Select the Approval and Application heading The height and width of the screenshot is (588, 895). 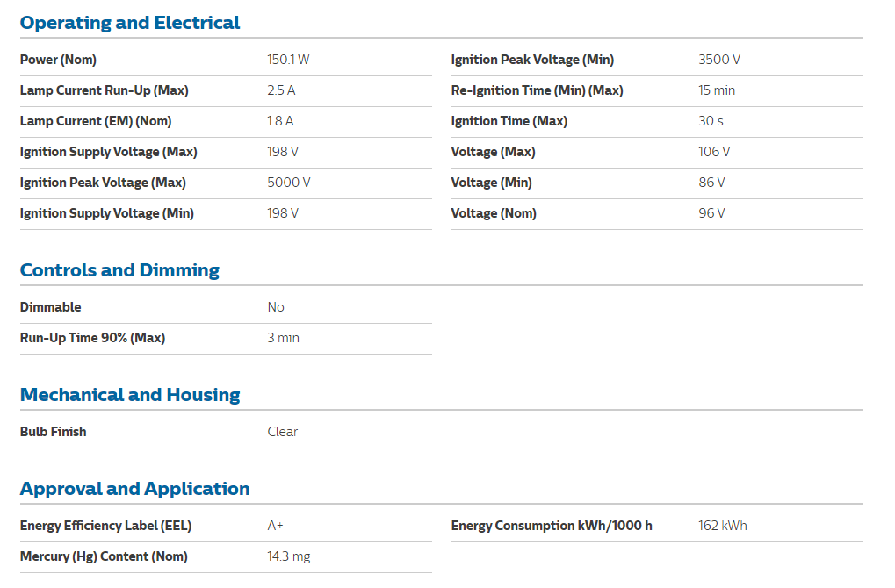(134, 489)
